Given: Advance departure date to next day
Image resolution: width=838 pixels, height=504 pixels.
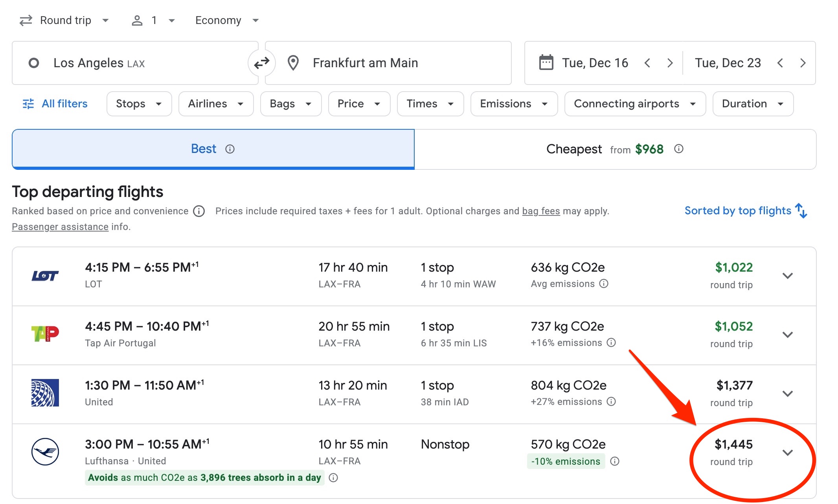Looking at the screenshot, I should 670,63.
